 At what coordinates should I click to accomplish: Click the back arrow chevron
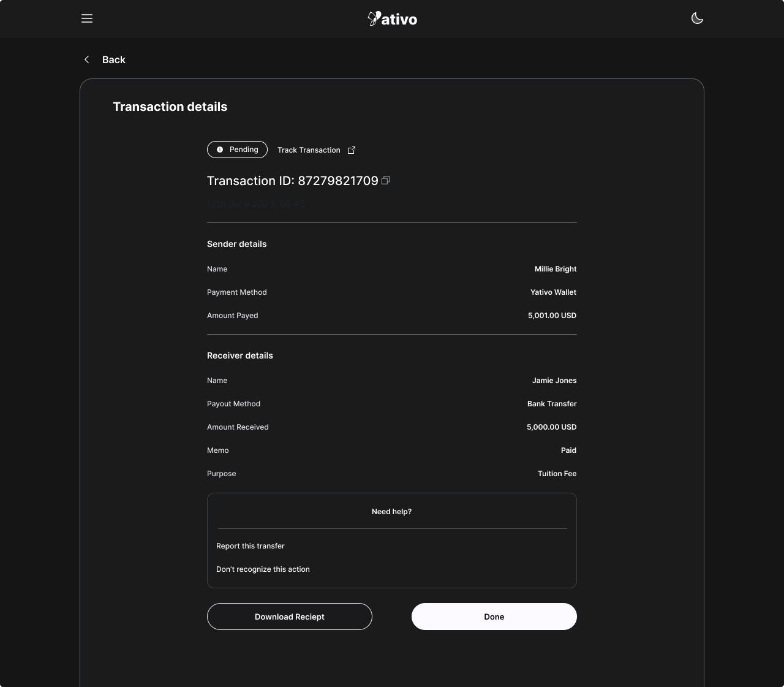pyautogui.click(x=87, y=59)
